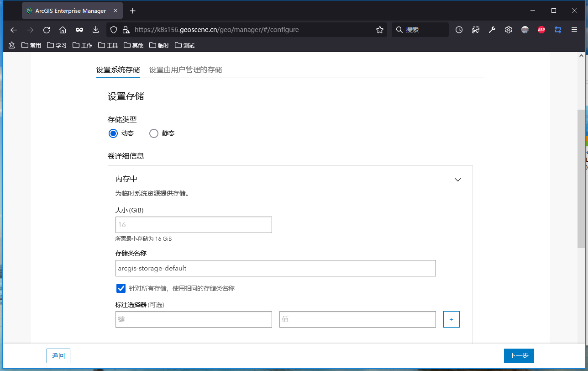Click the 下一步 button

(x=519, y=355)
